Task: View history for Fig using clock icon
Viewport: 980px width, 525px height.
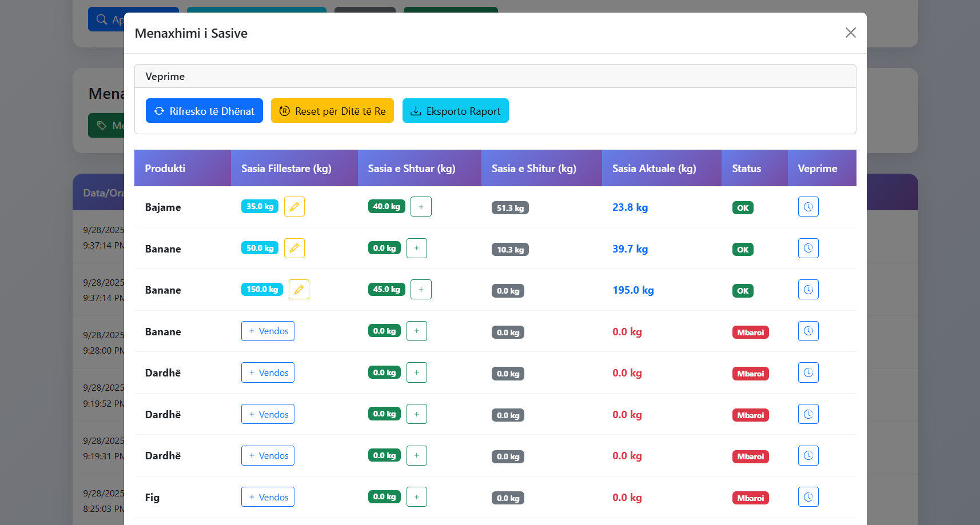Action: (808, 496)
